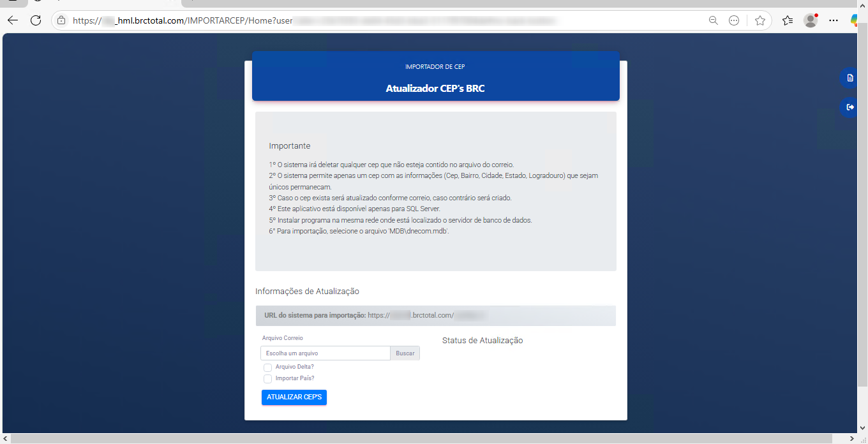Add page to favorites with star icon
Viewport: 868px width, 444px height.
pos(759,20)
